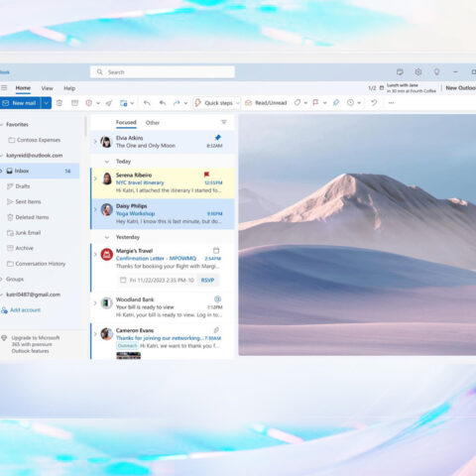The width and height of the screenshot is (476, 476).
Task: Open the Archive folder in sidebar
Action: tap(24, 248)
